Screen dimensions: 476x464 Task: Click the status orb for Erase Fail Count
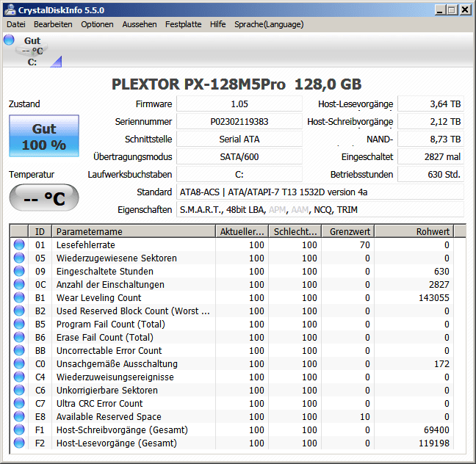tap(19, 337)
